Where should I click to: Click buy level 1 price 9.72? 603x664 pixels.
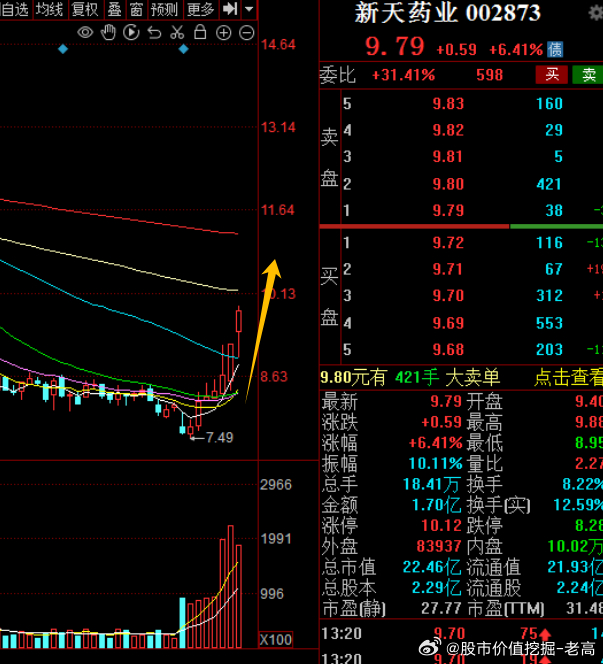click(x=448, y=243)
